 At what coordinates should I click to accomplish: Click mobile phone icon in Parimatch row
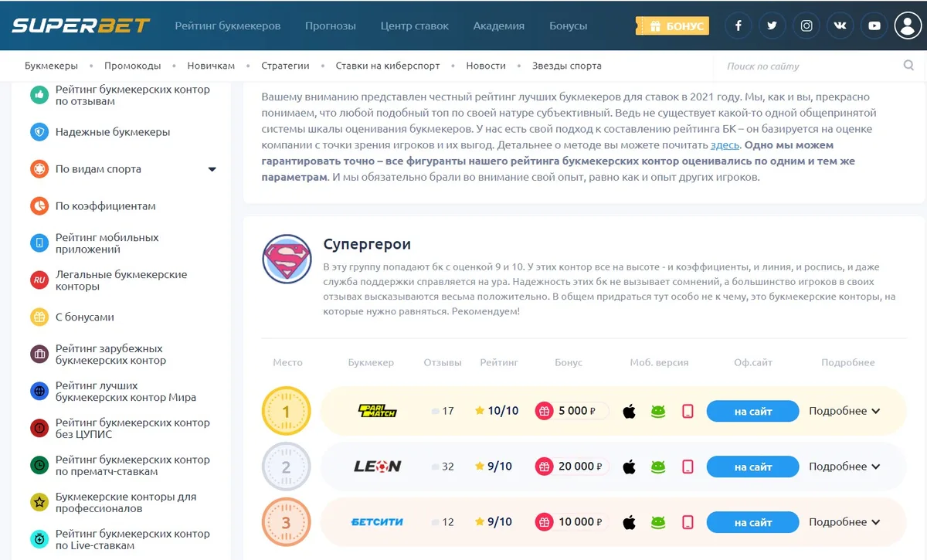pyautogui.click(x=688, y=411)
